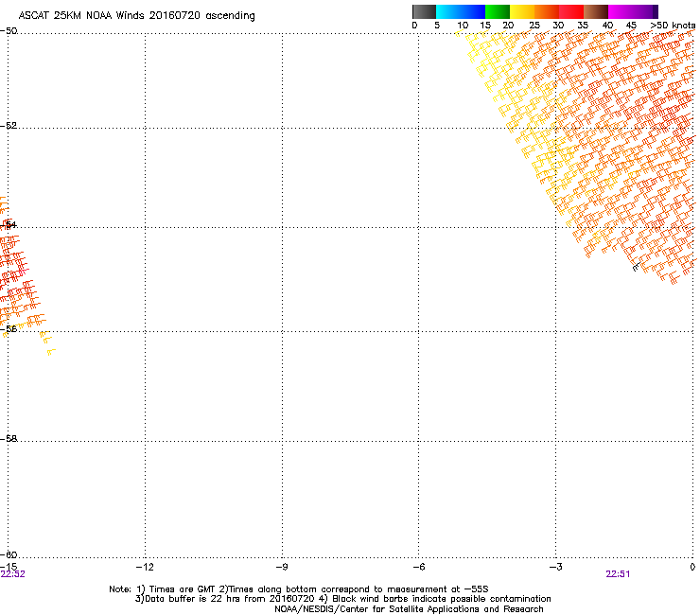The height and width of the screenshot is (615, 700).
Task: Click the legend value '10'
Action: [463, 26]
